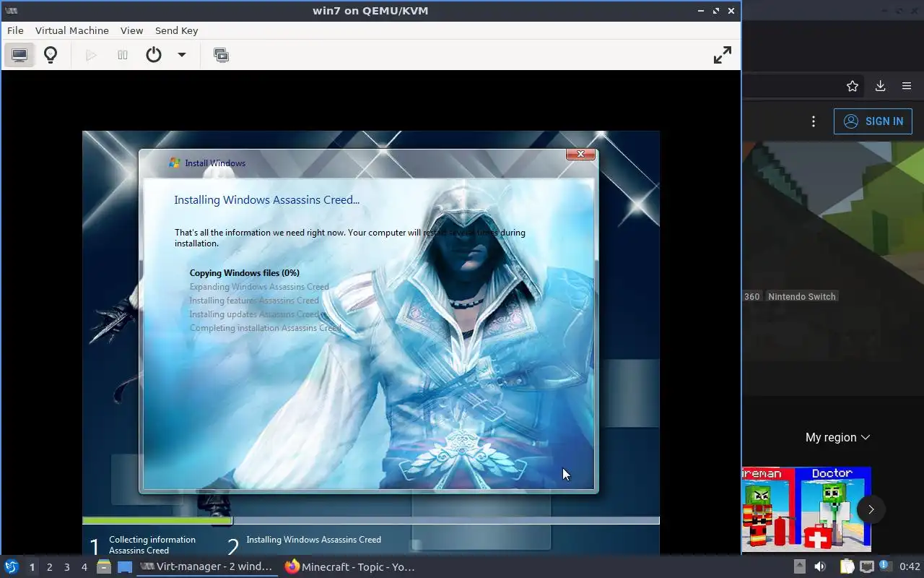
Task: Click next arrow on video carousel
Action: pyautogui.click(x=871, y=509)
